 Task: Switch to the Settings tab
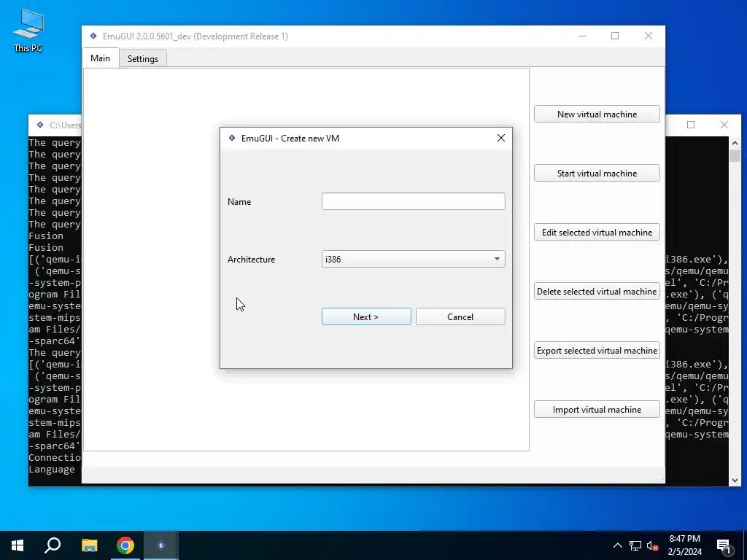point(142,58)
